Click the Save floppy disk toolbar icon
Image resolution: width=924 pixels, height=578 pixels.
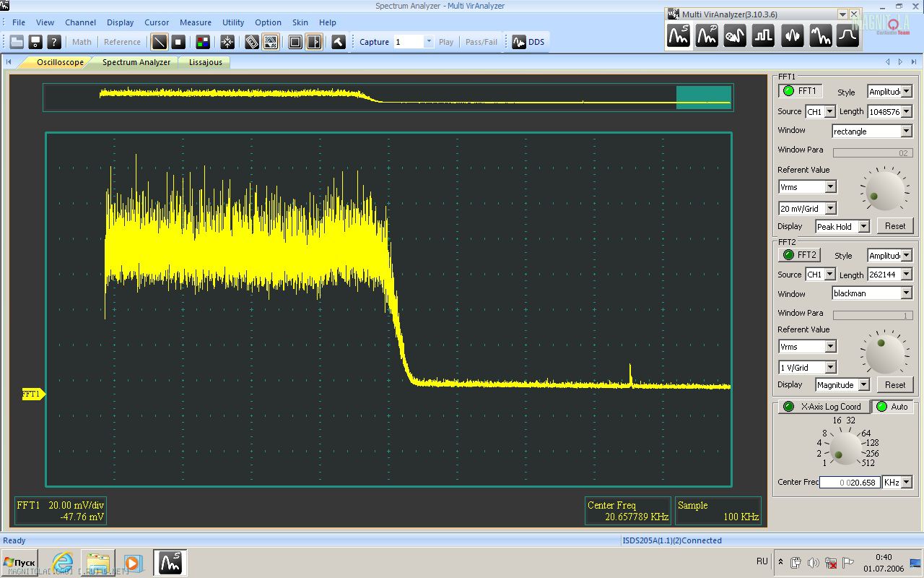tap(35, 42)
